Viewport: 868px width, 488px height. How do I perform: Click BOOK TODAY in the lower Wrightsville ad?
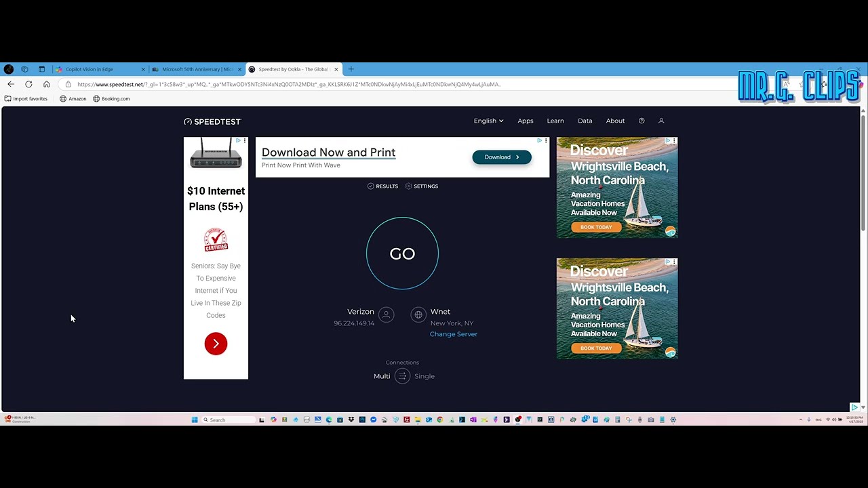pyautogui.click(x=596, y=348)
